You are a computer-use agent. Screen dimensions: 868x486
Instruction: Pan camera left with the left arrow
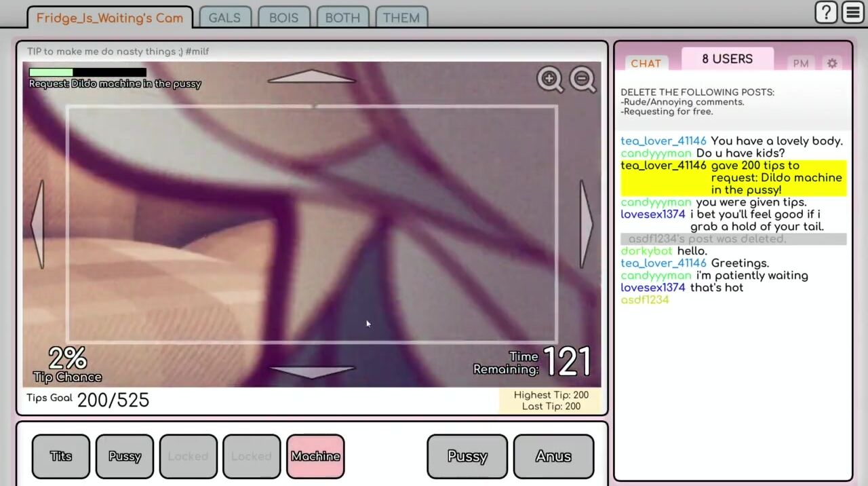[38, 224]
